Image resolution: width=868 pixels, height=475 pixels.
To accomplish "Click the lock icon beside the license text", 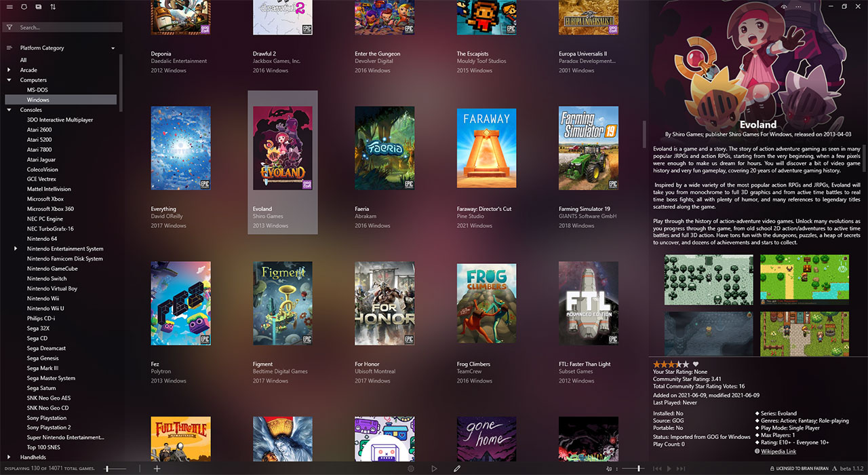I will coord(772,468).
